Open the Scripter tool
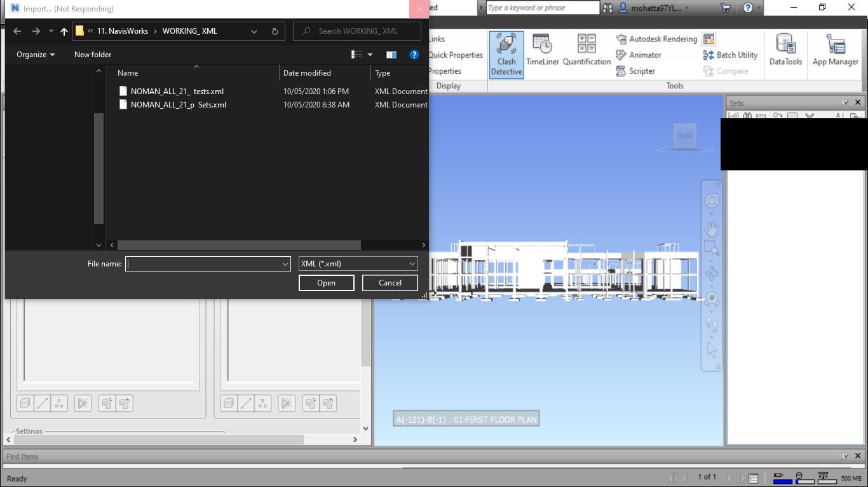The height and width of the screenshot is (487, 868). [635, 71]
